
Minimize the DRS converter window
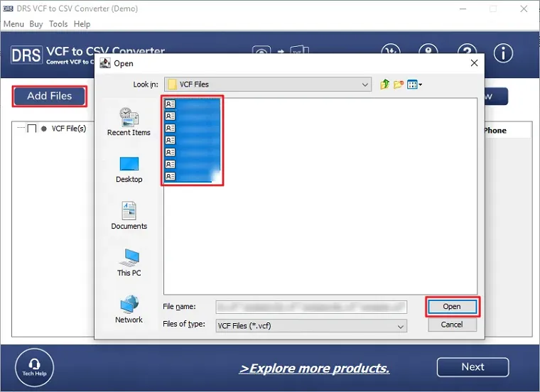click(x=463, y=9)
